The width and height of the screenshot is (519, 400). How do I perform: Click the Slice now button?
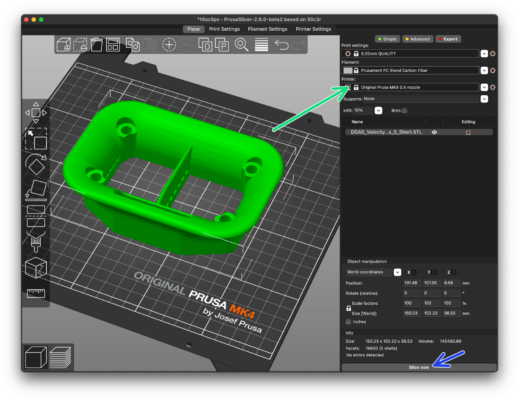pos(419,367)
